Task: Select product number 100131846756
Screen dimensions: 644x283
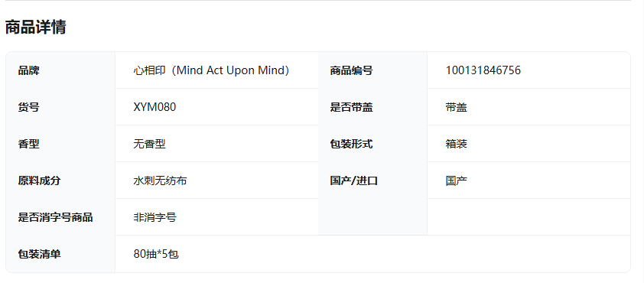Action: [x=483, y=70]
